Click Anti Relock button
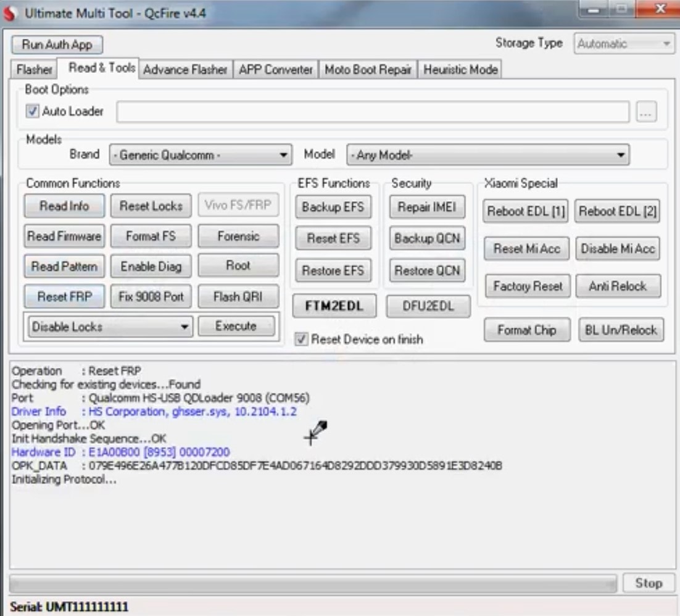The width and height of the screenshot is (680, 616). click(618, 286)
